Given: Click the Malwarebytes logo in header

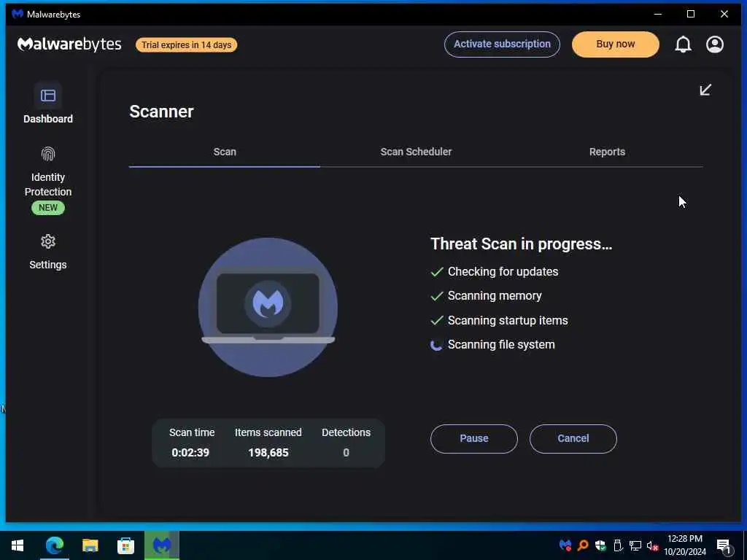Looking at the screenshot, I should 69,44.
